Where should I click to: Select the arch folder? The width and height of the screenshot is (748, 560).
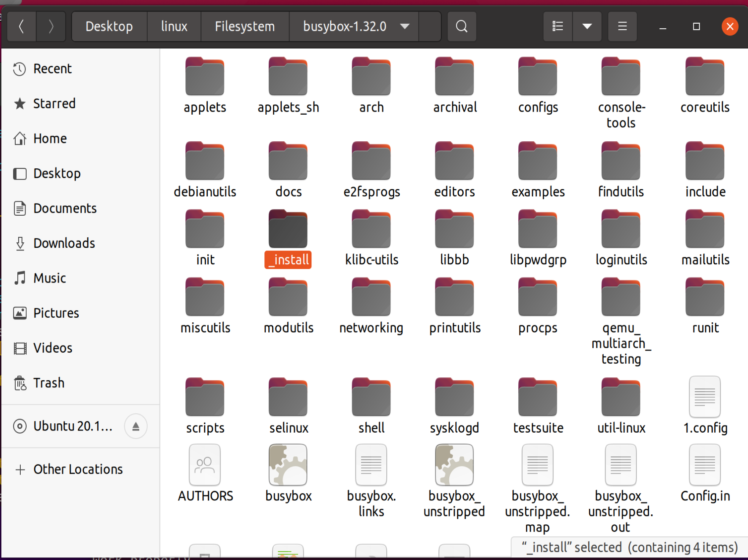coord(371,85)
